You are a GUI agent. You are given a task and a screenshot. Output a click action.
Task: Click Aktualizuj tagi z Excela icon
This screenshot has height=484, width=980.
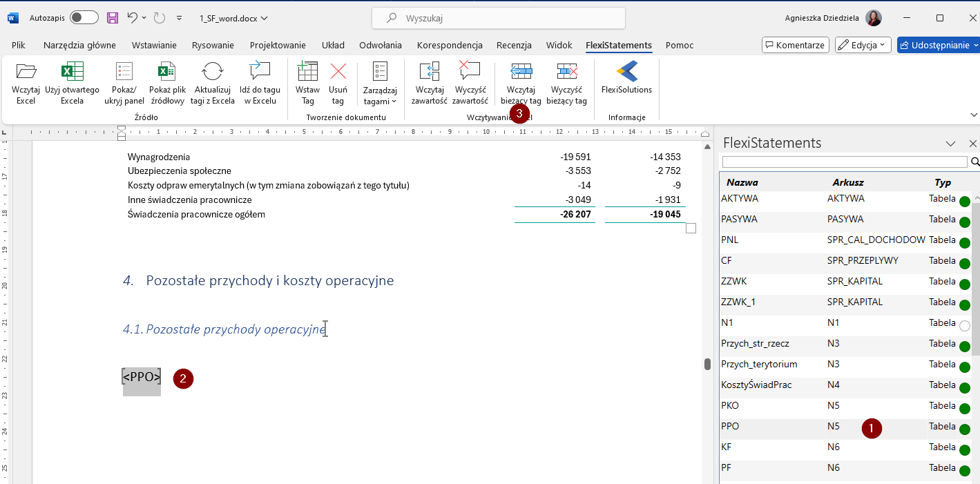(213, 72)
